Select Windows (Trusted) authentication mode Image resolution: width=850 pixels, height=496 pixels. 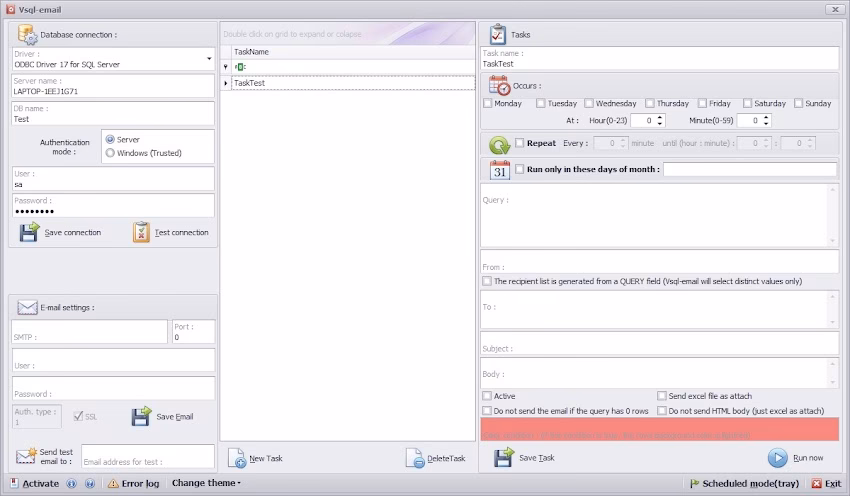pyautogui.click(x=110, y=153)
